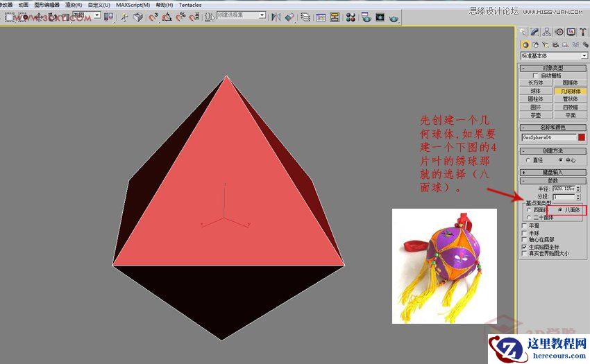Image resolution: width=590 pixels, height=364 pixels.
Task: Open the Tentacles menu
Action: click(x=189, y=5)
